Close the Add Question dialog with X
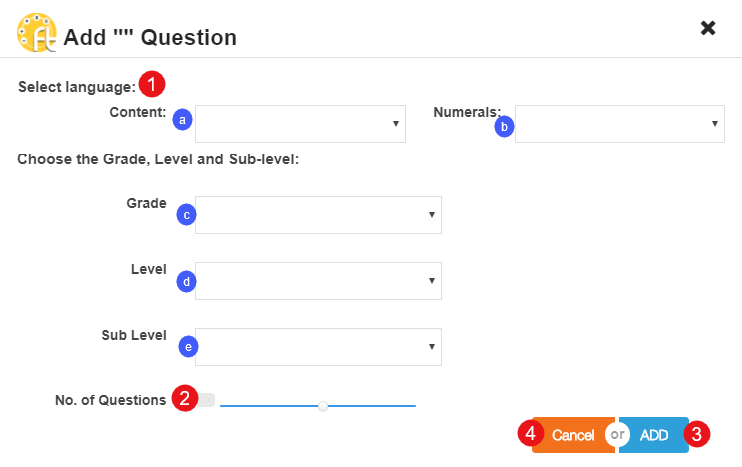 [708, 28]
